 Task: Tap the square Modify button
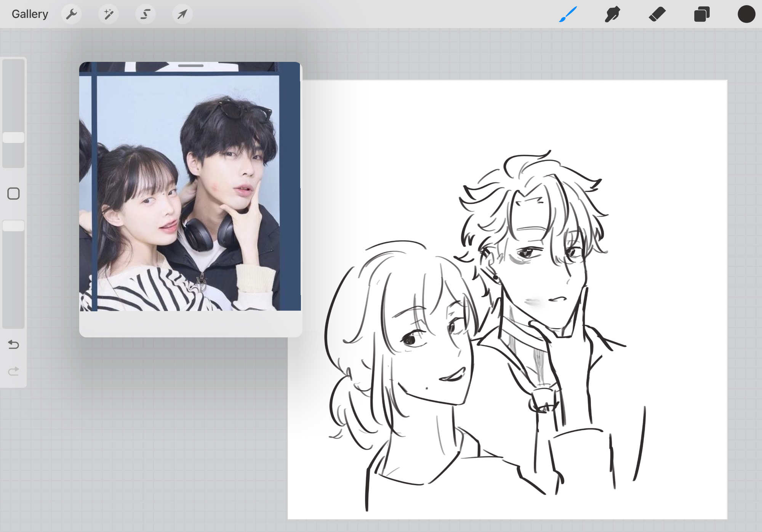click(x=13, y=194)
